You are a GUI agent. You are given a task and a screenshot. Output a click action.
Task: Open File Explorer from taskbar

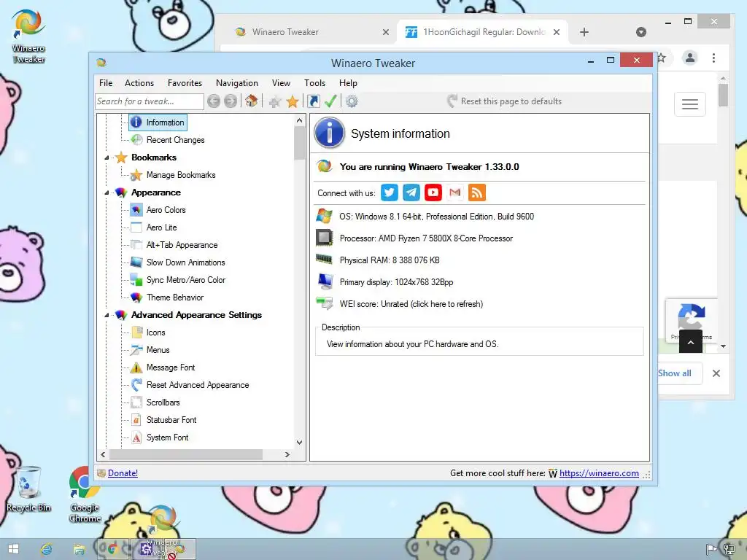[79, 549]
